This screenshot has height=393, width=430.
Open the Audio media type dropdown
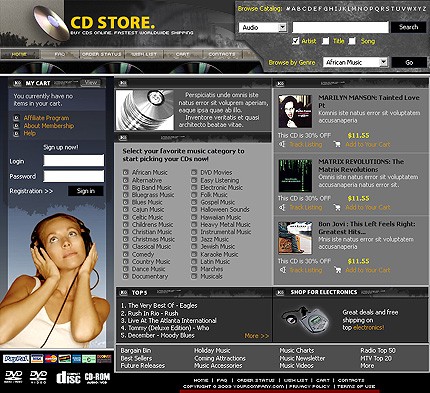[x=263, y=27]
